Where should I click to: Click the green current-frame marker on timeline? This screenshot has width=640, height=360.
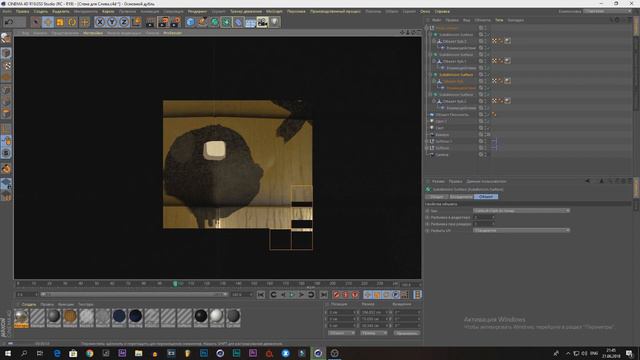[175, 284]
